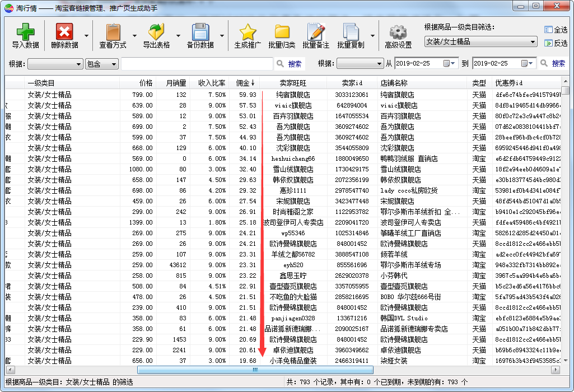Sort by the 卖家旺旺 column header

(293, 83)
